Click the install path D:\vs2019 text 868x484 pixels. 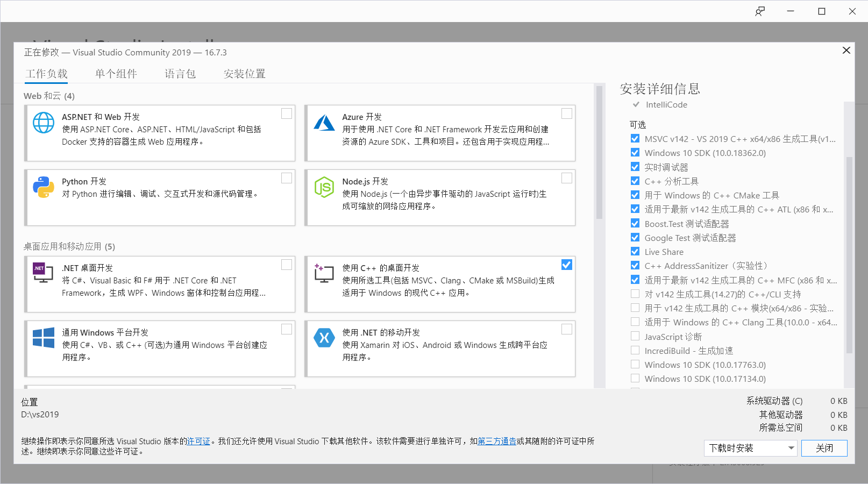coord(40,414)
